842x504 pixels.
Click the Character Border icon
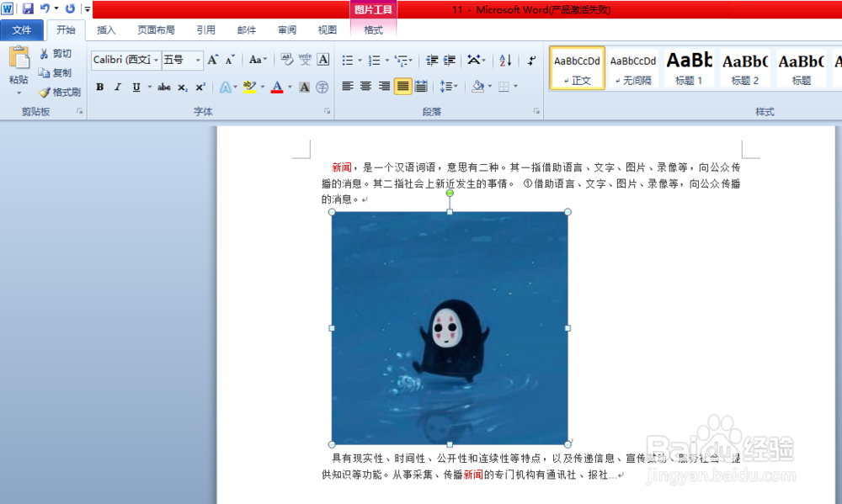click(x=323, y=60)
